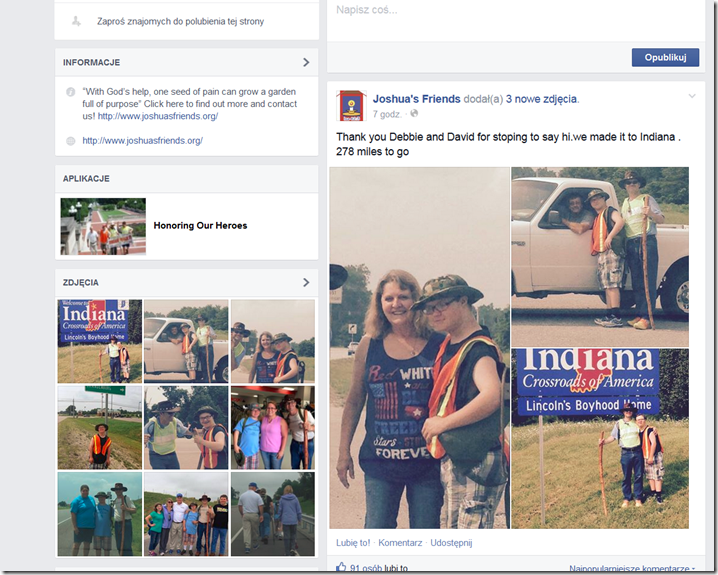Open people walking away thumbnail
Image resolution: width=718 pixels, height=575 pixels.
[272, 514]
